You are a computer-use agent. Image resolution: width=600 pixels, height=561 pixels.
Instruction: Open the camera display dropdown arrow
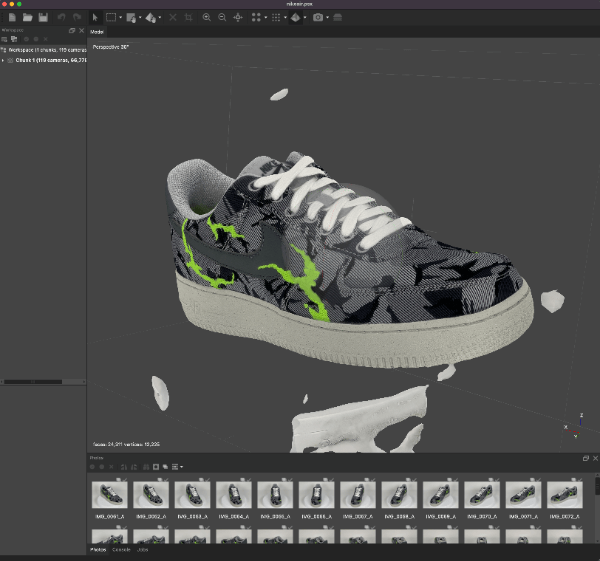pos(327,18)
